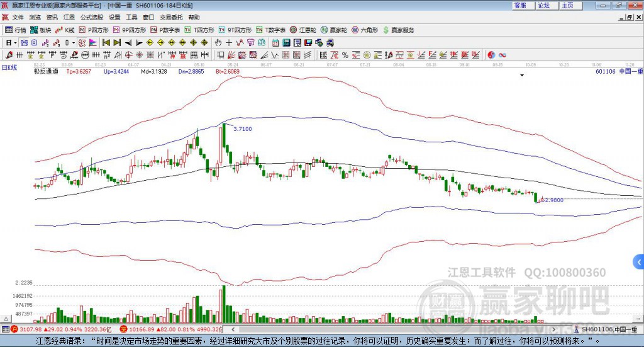Click the black left arrow icon
644x347 pixels.
click(x=128, y=43)
